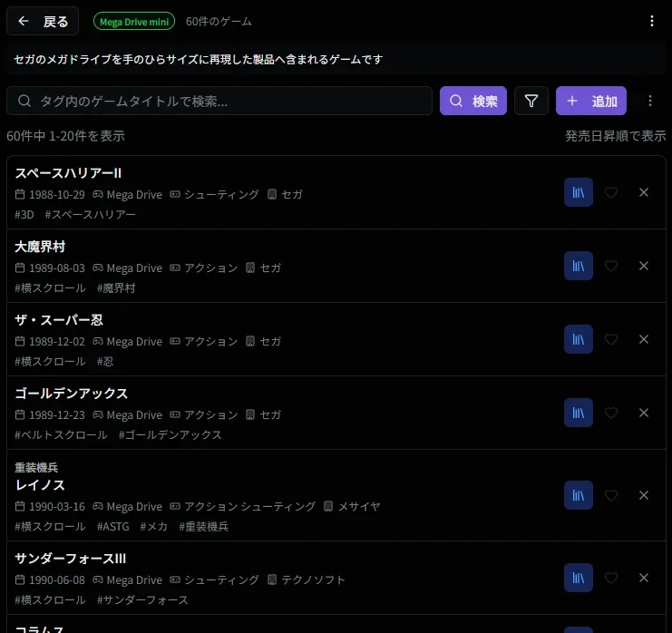
Task: Click the #ASTG tag
Action: coord(112,526)
